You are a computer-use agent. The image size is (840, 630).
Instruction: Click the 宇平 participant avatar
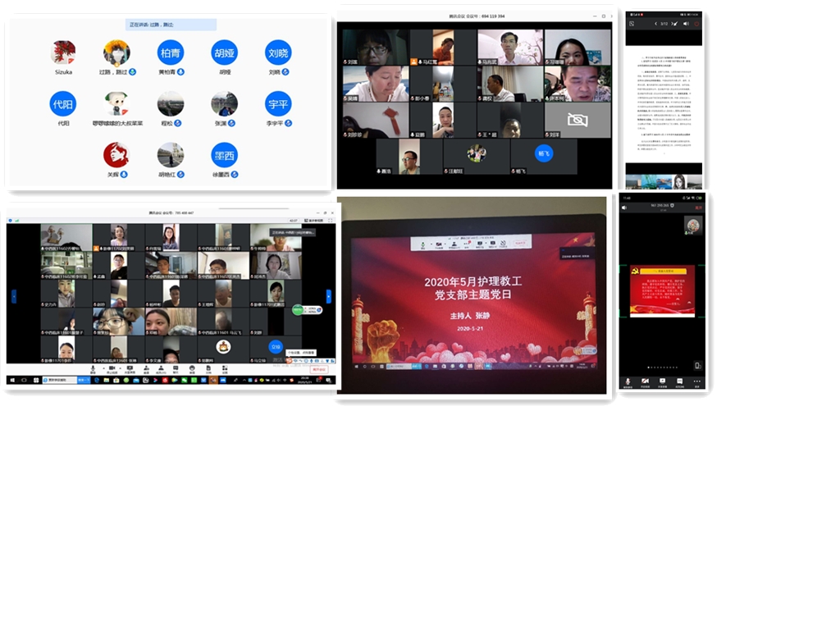(278, 104)
